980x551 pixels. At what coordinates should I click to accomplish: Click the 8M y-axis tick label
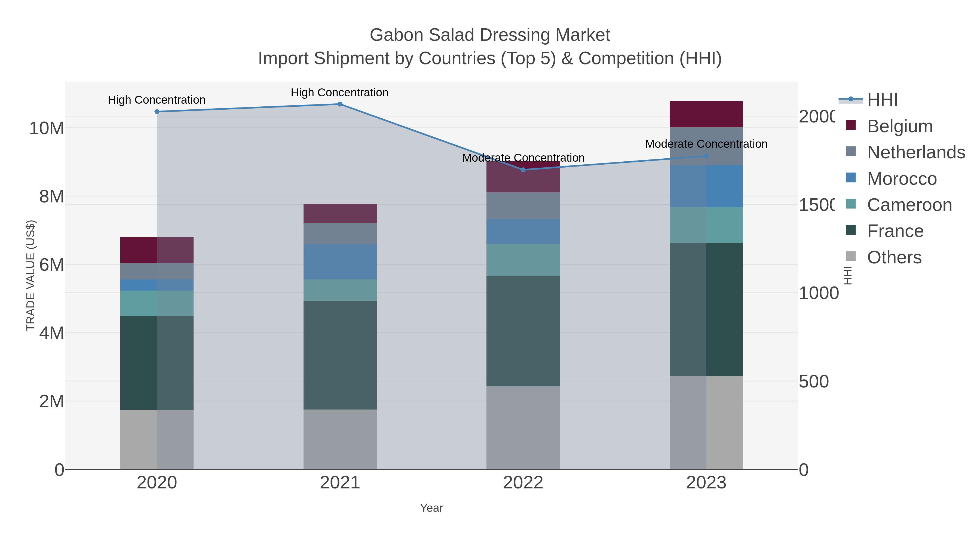point(52,197)
